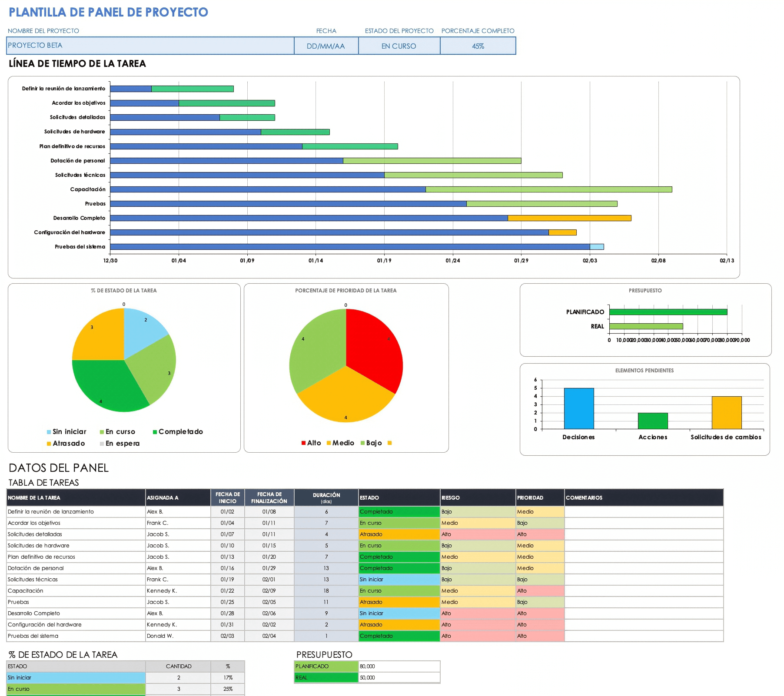
Task: Click the Atrasado legend swatch in pie chart
Action: click(x=49, y=444)
